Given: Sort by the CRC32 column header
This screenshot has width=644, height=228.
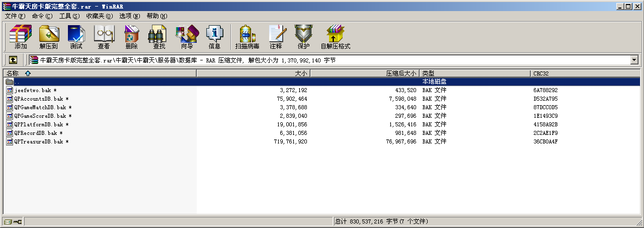Looking at the screenshot, I should point(586,73).
